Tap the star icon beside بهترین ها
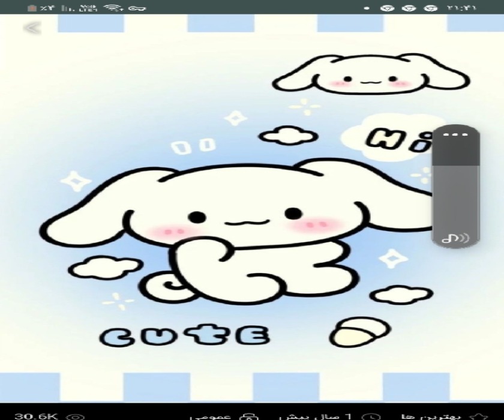The image size is (504, 420). coord(479,417)
